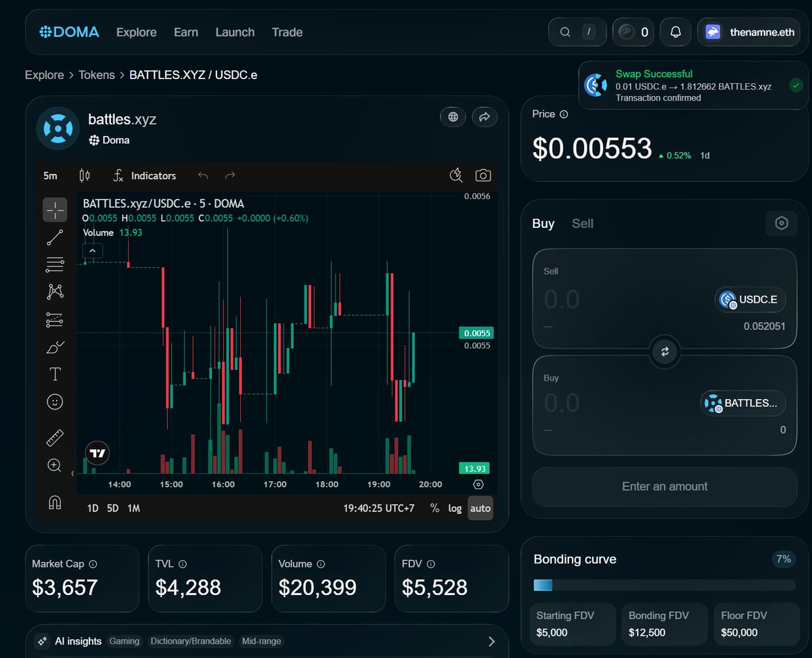This screenshot has height=658, width=812.
Task: Swap the sell and buy tokens
Action: pyautogui.click(x=665, y=352)
